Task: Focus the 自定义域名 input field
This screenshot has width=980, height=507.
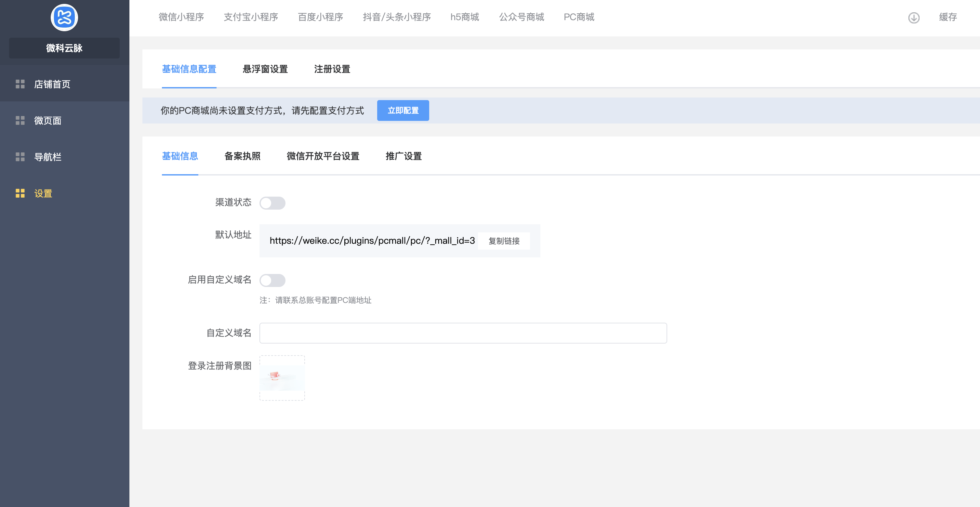Action: click(x=463, y=333)
